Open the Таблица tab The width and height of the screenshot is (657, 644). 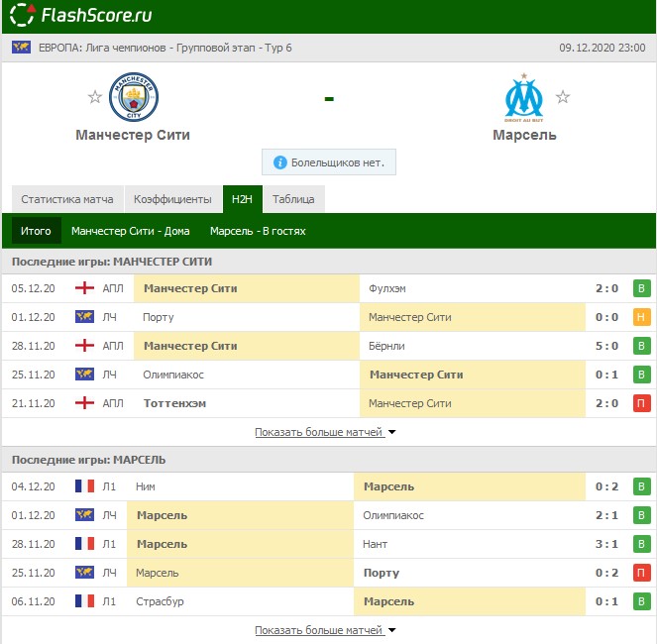(293, 199)
